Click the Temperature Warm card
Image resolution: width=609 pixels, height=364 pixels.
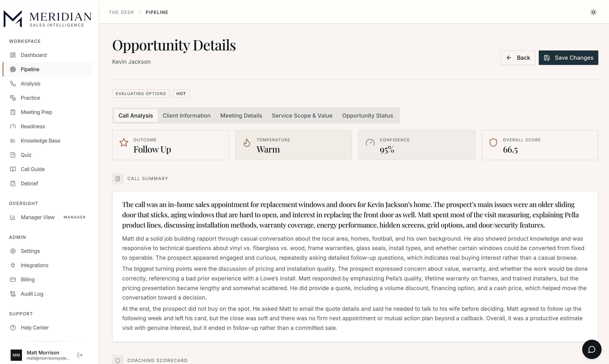pos(293,145)
